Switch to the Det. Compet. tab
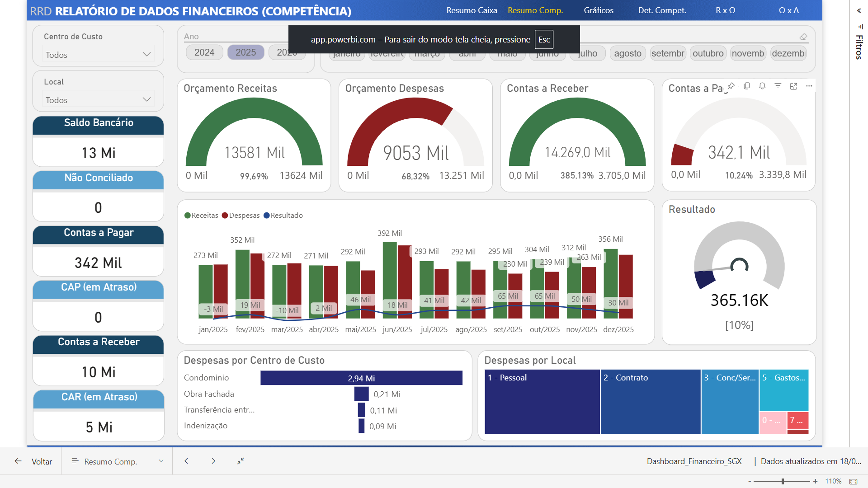The height and width of the screenshot is (488, 868). pyautogui.click(x=662, y=10)
